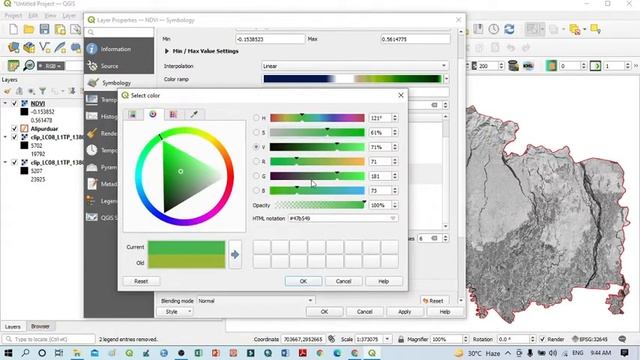Viewport: 640px width, 360px height.
Task: Click the temporal controller clock icon in toolbar
Action: 494,29
